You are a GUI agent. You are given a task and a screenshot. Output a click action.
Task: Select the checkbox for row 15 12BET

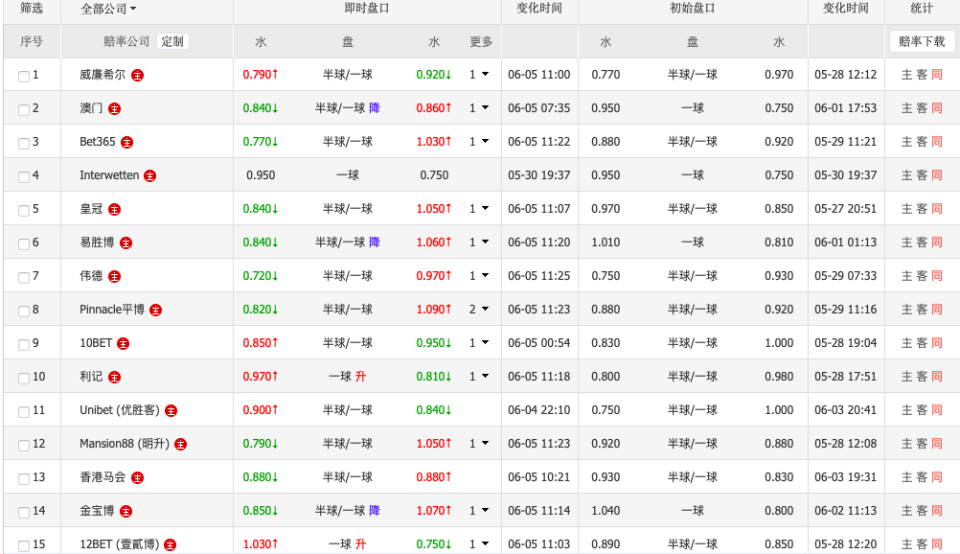click(x=24, y=546)
